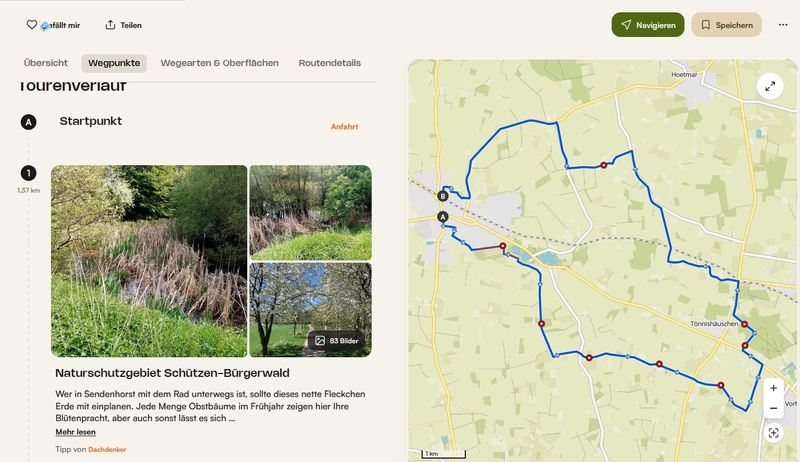Image resolution: width=800 pixels, height=462 pixels.
Task: Select the Wegpunkte tab
Action: coord(114,63)
